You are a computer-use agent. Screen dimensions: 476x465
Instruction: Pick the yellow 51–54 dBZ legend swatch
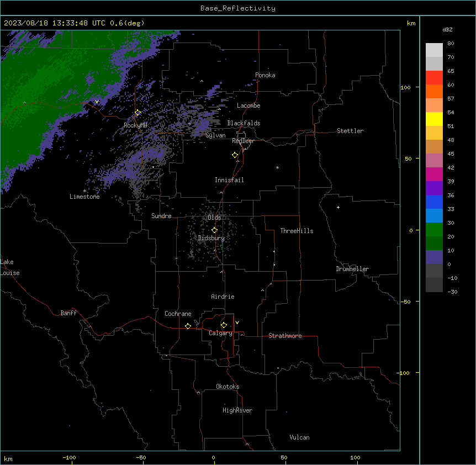pos(434,119)
